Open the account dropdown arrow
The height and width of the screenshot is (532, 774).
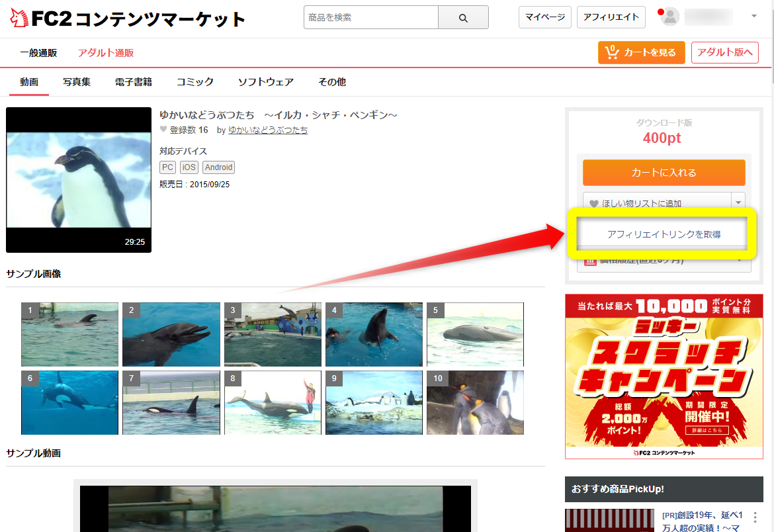[x=754, y=16]
